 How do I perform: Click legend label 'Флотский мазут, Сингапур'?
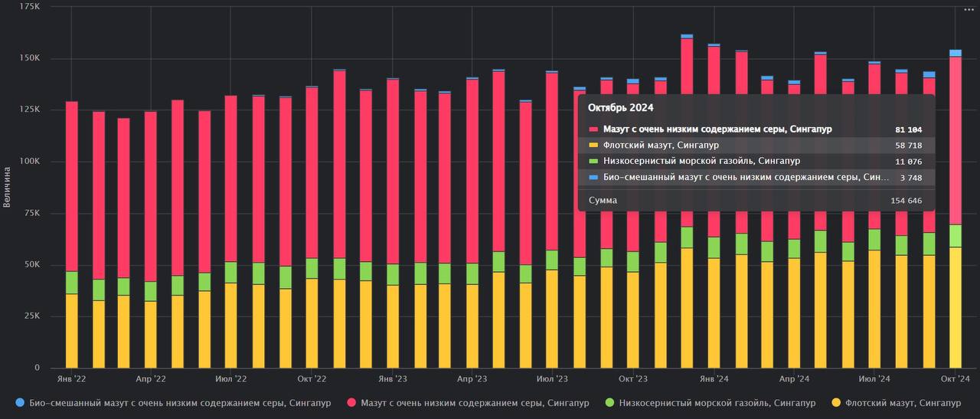click(903, 402)
